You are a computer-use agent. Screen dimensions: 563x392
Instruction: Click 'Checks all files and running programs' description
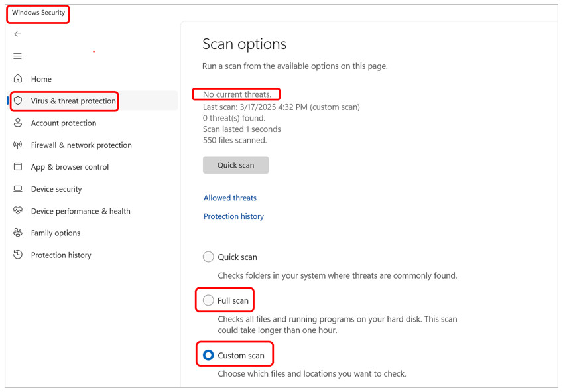tap(338, 324)
